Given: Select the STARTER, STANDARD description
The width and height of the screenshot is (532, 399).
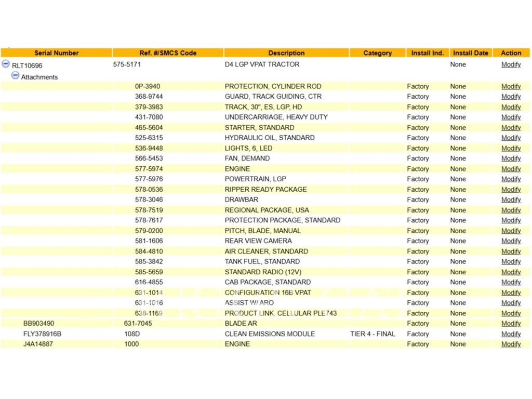Looking at the screenshot, I should pos(260,128).
